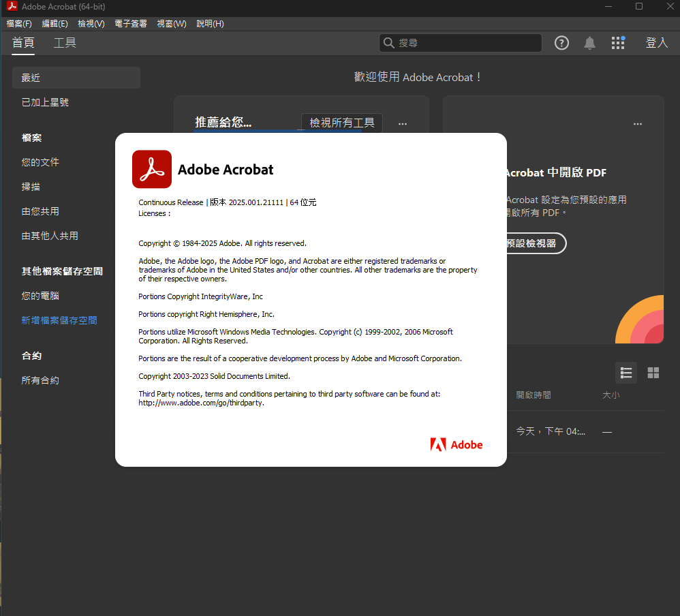Open the 推薦給您 card more options menu
The width and height of the screenshot is (680, 616).
click(403, 123)
